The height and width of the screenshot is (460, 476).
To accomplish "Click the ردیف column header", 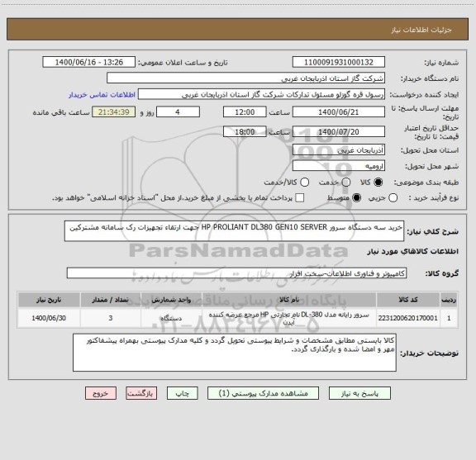I will point(449,300).
